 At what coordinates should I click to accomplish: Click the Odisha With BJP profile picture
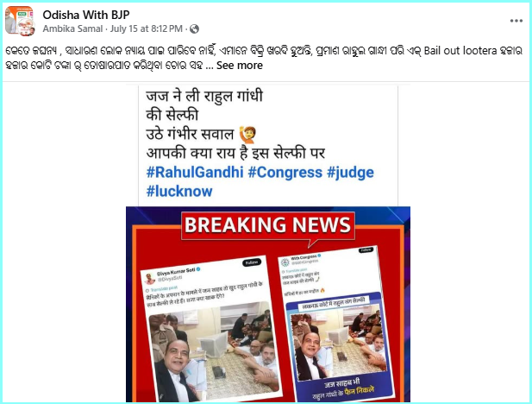click(20, 21)
